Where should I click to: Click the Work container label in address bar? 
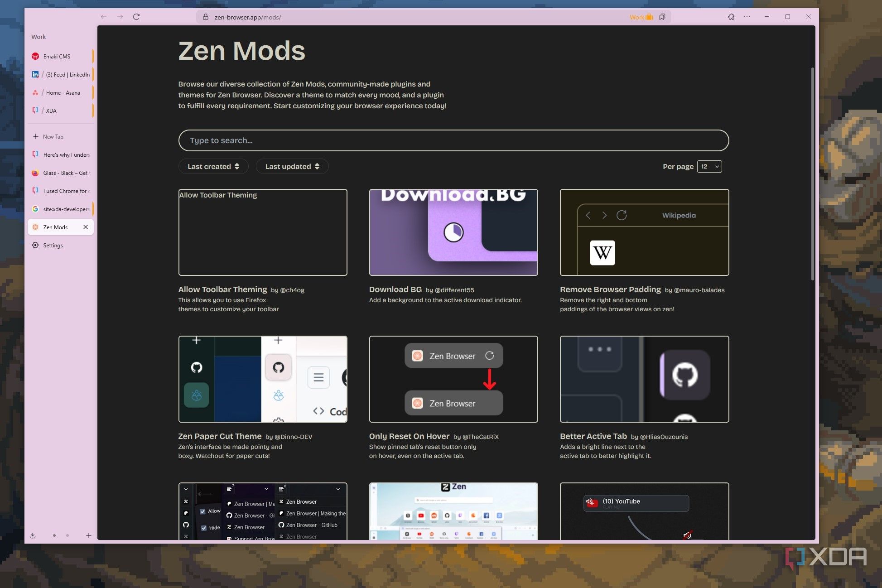[641, 17]
